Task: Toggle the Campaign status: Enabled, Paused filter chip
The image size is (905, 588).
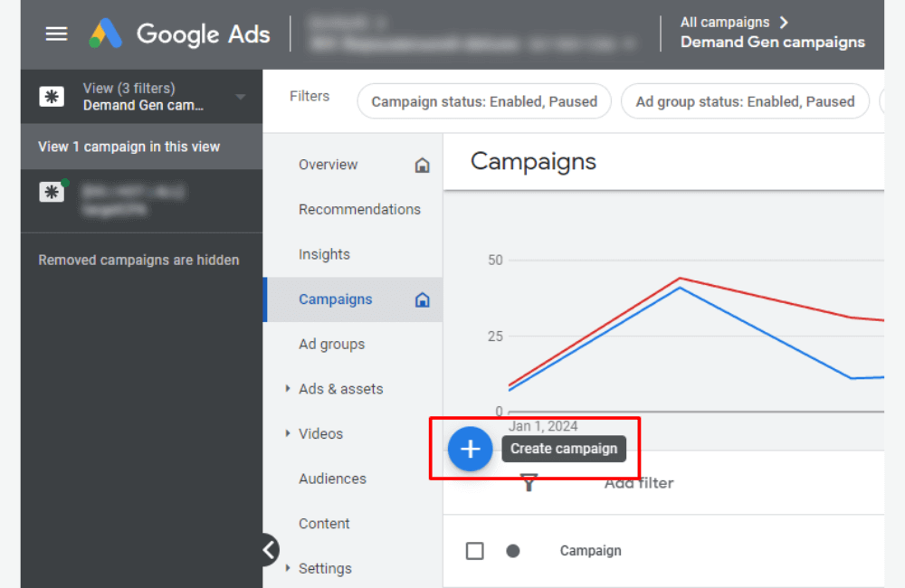Action: click(483, 101)
